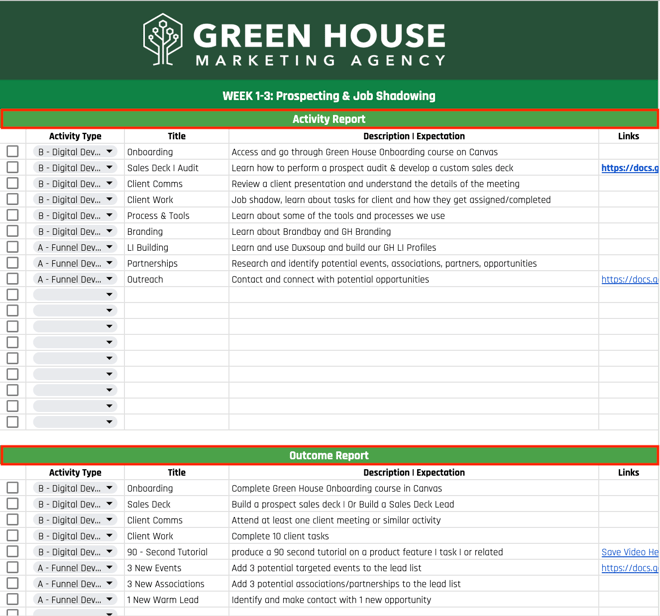Open the docs link in the Sales Deck | Audit row
The height and width of the screenshot is (616, 660).
pyautogui.click(x=629, y=168)
